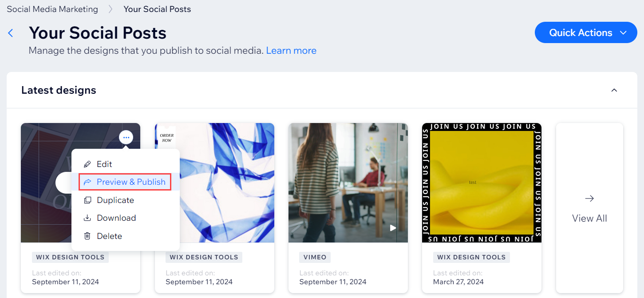The width and height of the screenshot is (644, 298).
Task: Go to Social Media Marketing breadcrumb
Action: (52, 9)
